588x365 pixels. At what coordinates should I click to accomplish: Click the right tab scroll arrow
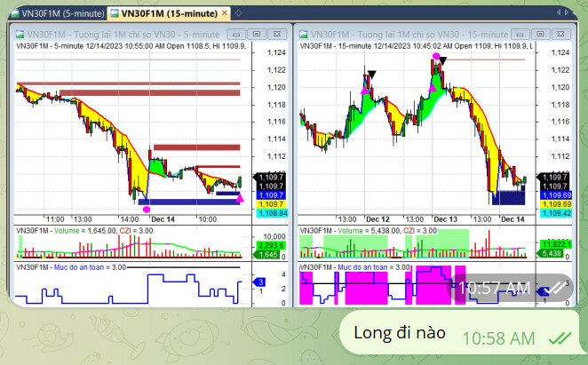[x=567, y=12]
